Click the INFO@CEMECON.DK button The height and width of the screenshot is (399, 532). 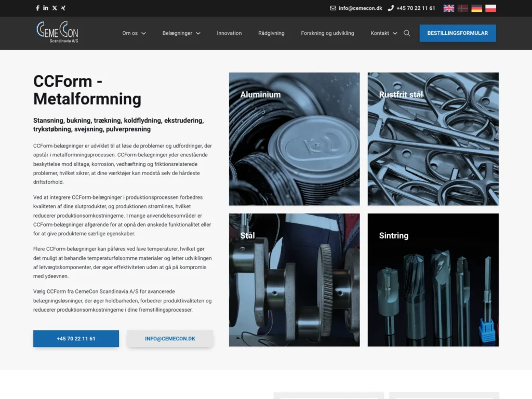pyautogui.click(x=170, y=339)
